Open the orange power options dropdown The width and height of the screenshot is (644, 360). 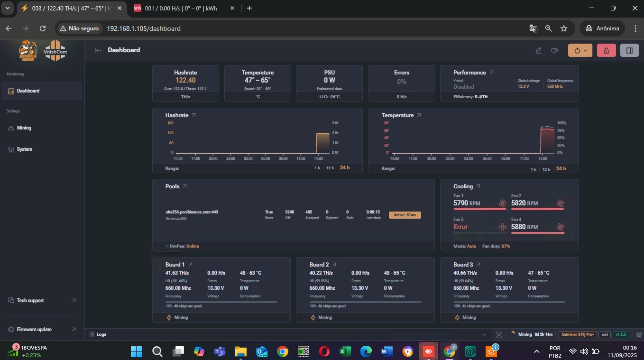coord(580,50)
